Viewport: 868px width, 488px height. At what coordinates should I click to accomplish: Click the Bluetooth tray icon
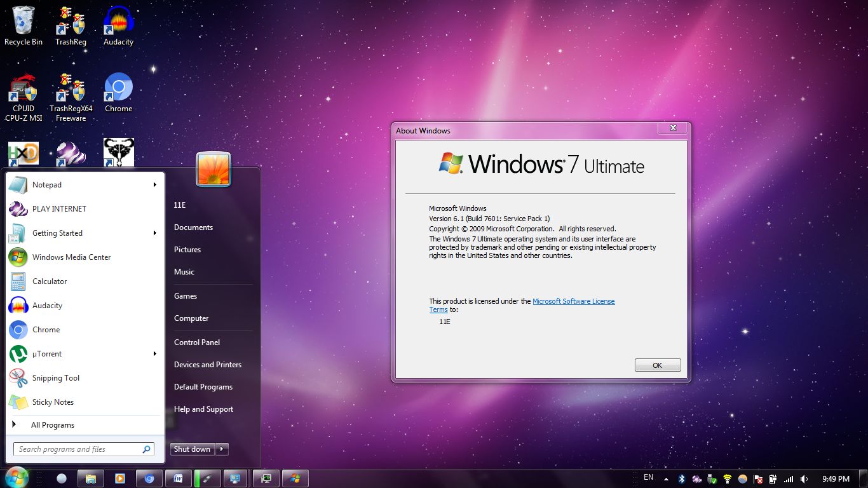tap(682, 479)
